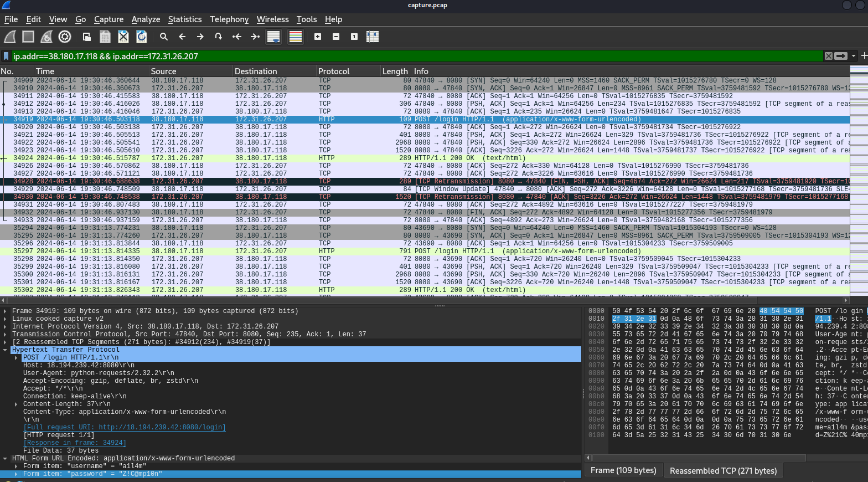Viewport: 868px width, 482px height.
Task: Close the capture file using X icon
Action: coord(123,37)
